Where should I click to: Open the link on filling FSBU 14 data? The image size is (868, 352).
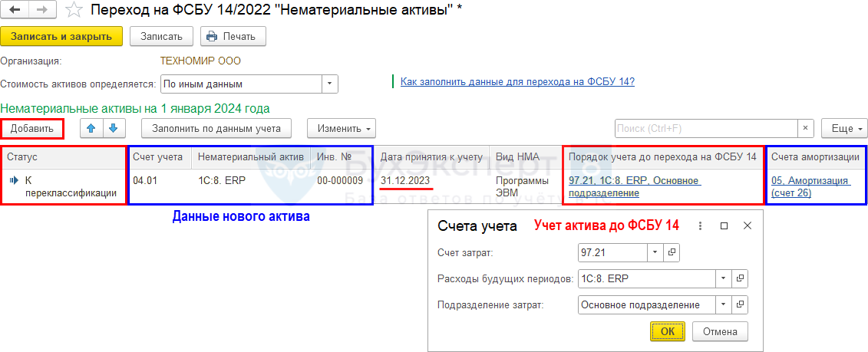click(x=517, y=82)
